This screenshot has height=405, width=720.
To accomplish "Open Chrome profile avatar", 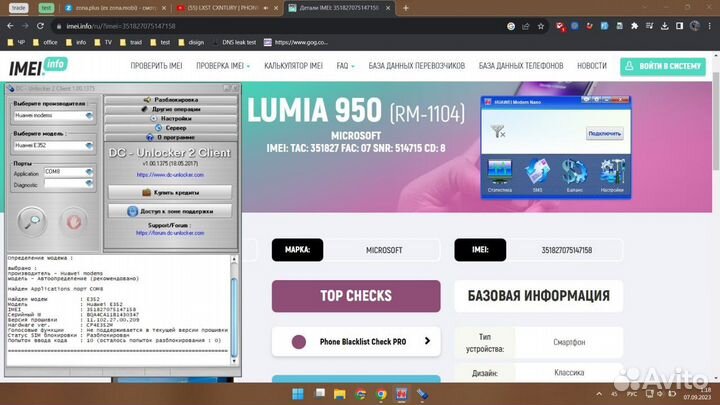I will (695, 26).
